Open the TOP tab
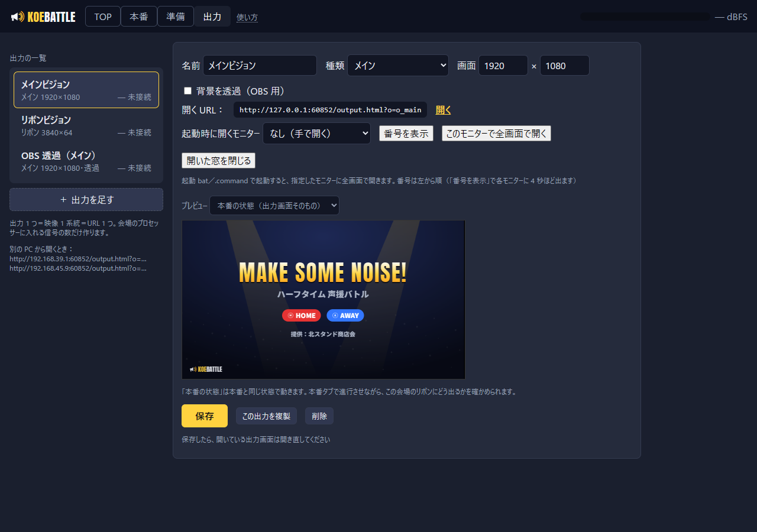Image resolution: width=757 pixels, height=532 pixels. (x=103, y=17)
